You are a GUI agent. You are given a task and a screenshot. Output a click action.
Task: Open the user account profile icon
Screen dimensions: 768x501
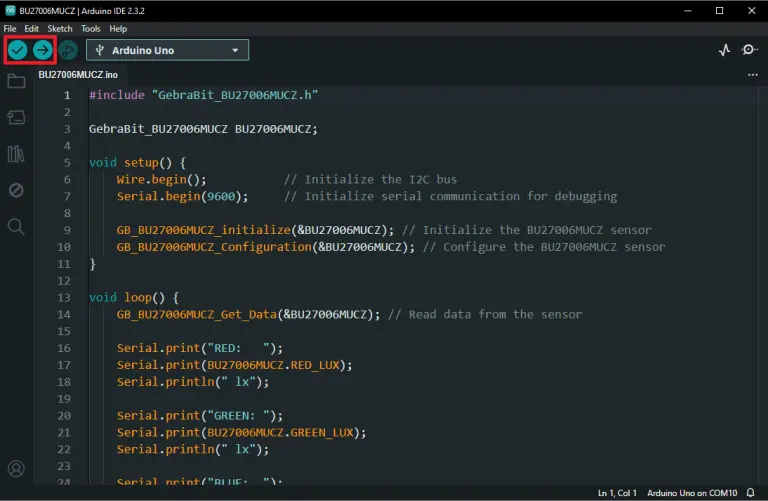(x=16, y=469)
